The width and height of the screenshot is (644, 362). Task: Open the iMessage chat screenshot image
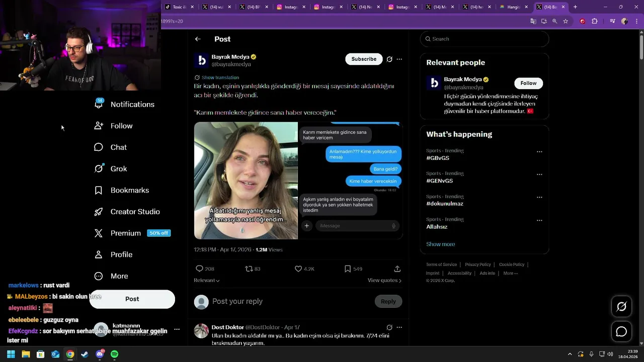[351, 180]
